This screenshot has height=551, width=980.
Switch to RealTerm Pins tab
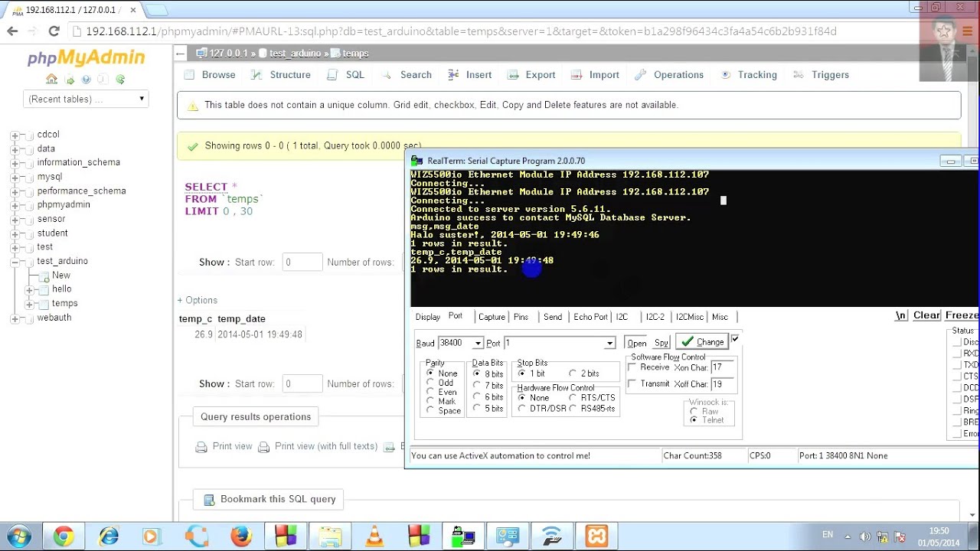pyautogui.click(x=521, y=317)
